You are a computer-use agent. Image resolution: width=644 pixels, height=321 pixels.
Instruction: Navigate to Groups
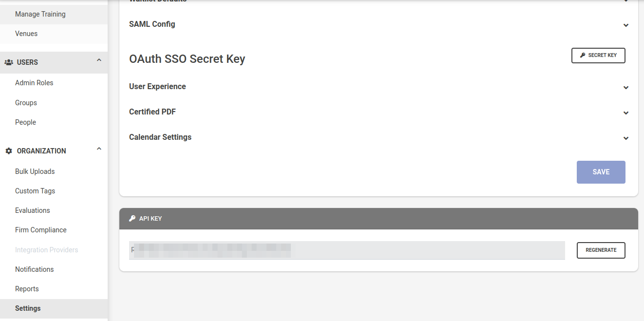[x=26, y=103]
